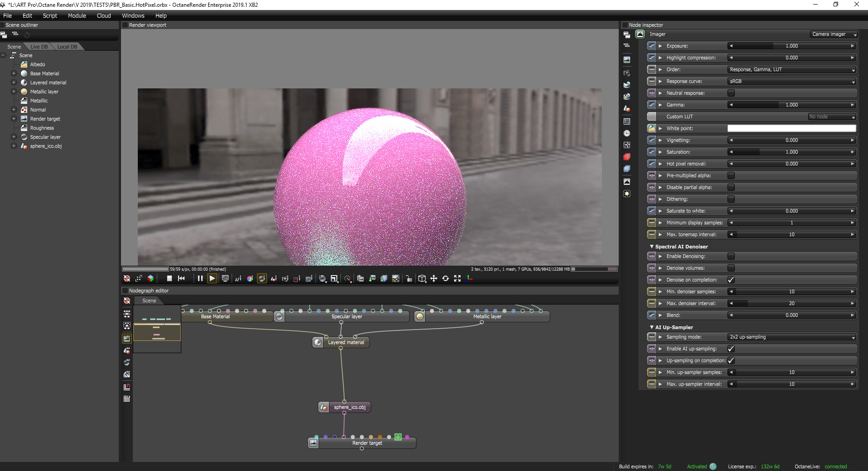The width and height of the screenshot is (868, 471).
Task: Toggle the Neutral response checkbox
Action: [731, 93]
